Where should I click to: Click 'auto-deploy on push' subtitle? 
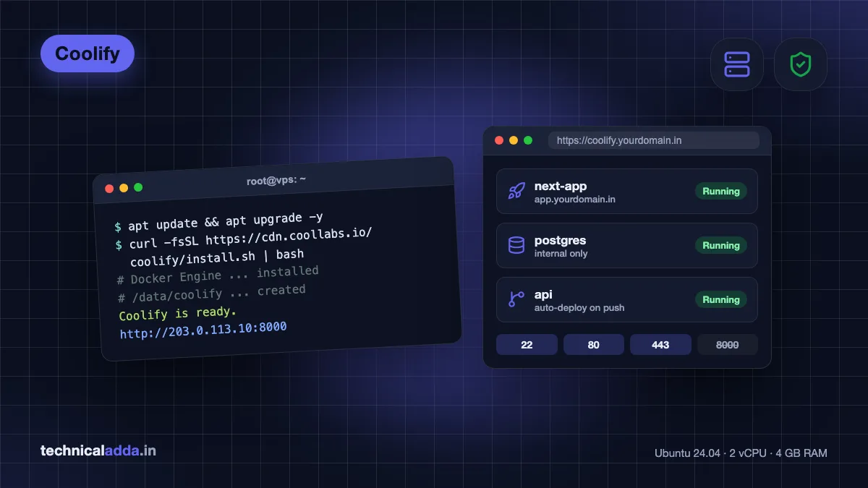(579, 308)
